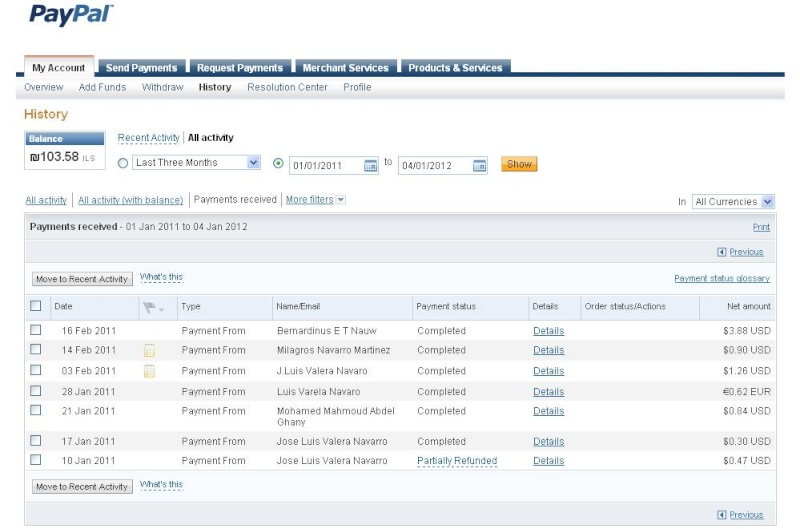
Task: Go to the Withdraw subtab
Action: (x=163, y=87)
